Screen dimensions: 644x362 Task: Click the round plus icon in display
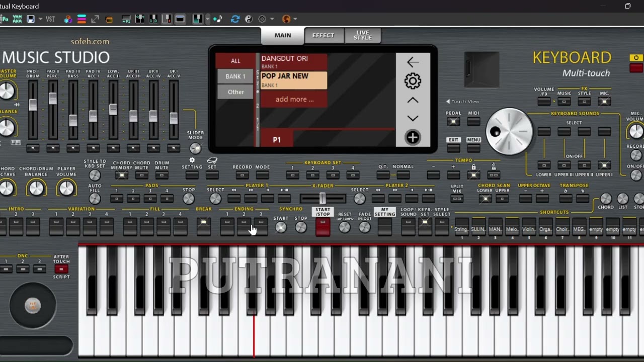pyautogui.click(x=413, y=137)
